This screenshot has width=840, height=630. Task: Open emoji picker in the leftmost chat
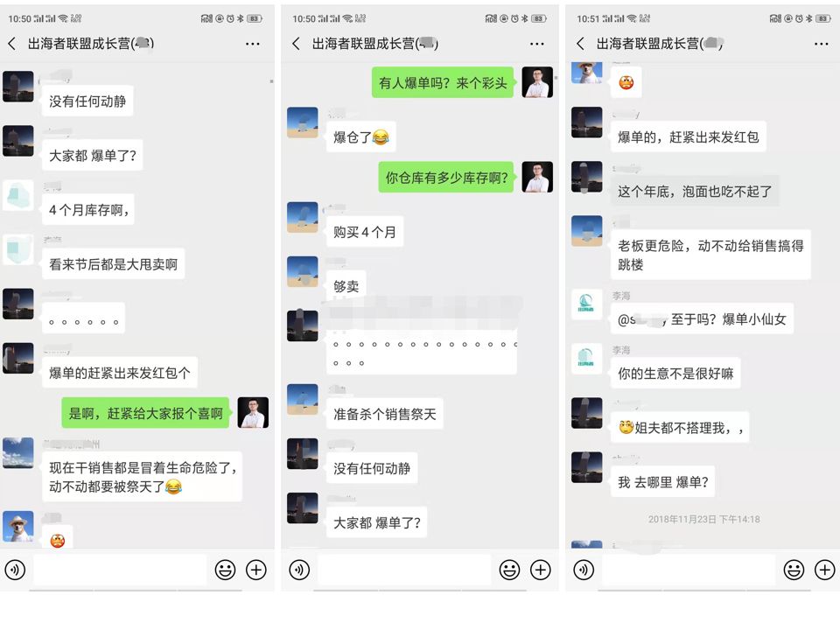point(225,570)
